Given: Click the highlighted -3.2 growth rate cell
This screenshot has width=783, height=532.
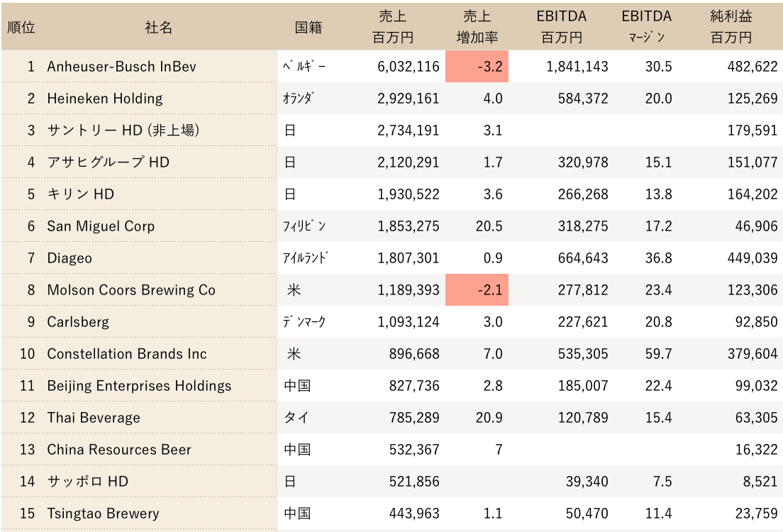Looking at the screenshot, I should tap(477, 67).
